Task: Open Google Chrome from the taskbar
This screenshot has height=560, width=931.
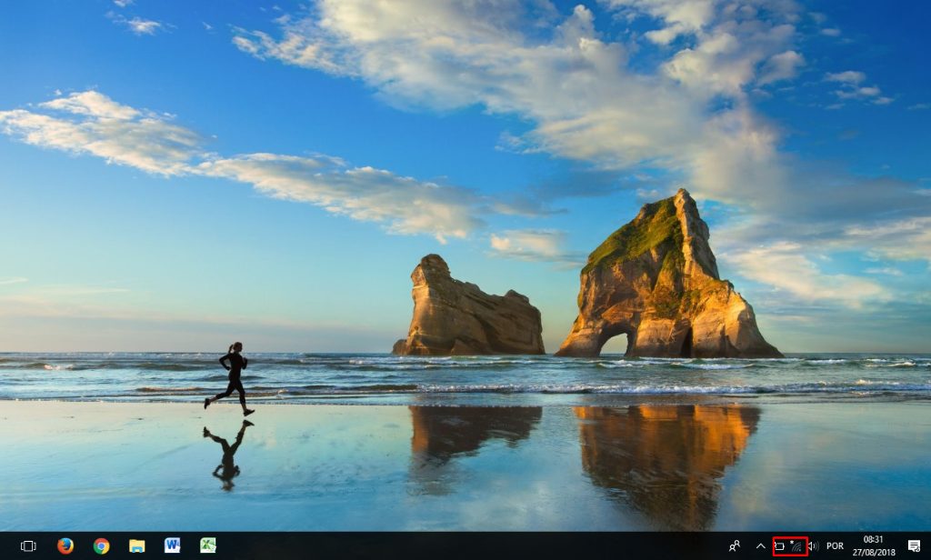Action: point(101,545)
